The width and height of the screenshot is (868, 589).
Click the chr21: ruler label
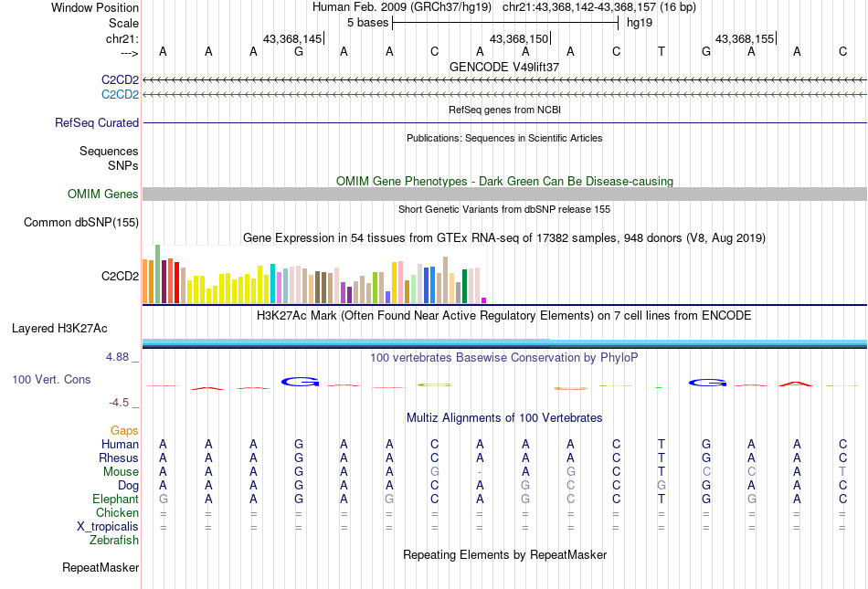[x=122, y=38]
